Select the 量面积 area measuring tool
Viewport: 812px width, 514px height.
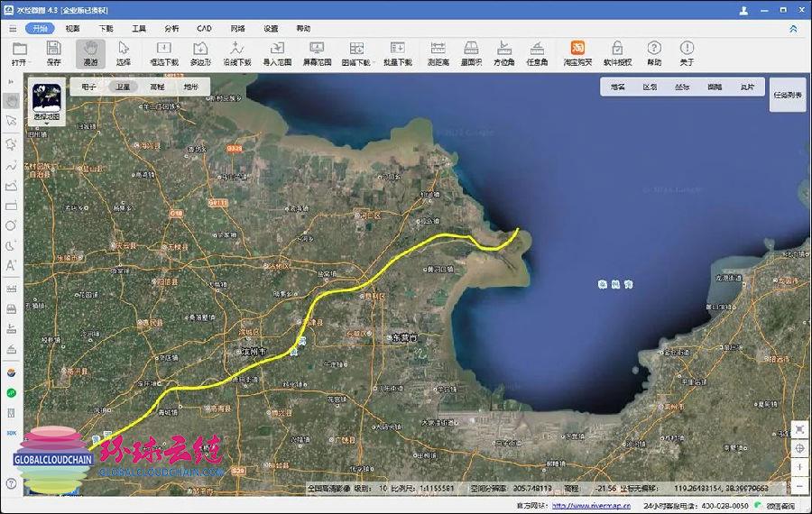pyautogui.click(x=471, y=52)
